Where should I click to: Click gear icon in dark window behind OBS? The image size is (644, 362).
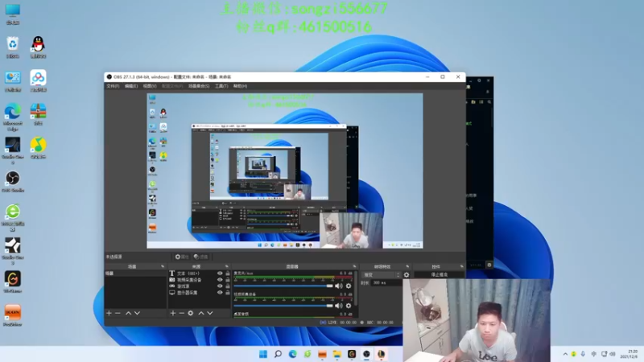[x=489, y=265]
